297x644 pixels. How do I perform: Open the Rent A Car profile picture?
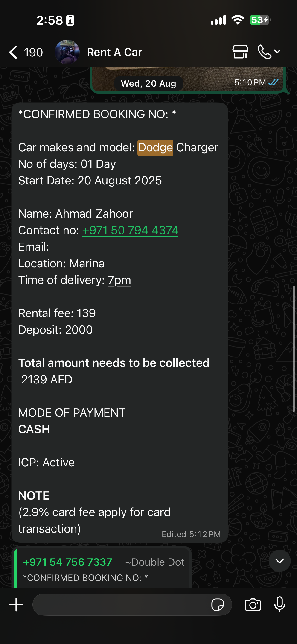click(x=67, y=52)
